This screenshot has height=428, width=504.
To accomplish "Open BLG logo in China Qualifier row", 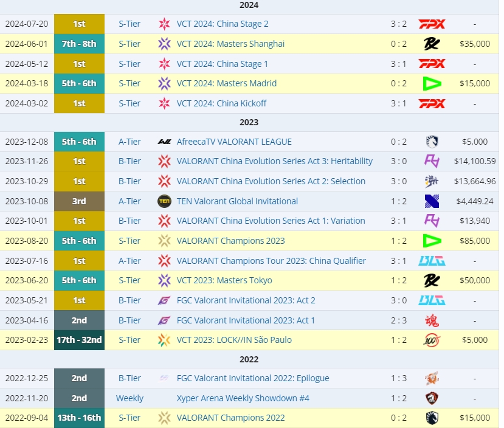I will pyautogui.click(x=432, y=261).
